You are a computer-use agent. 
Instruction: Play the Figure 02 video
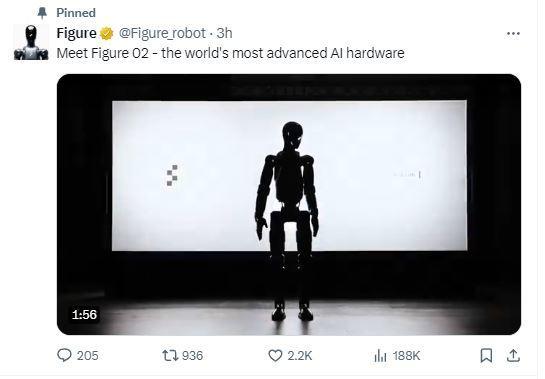pyautogui.click(x=289, y=204)
